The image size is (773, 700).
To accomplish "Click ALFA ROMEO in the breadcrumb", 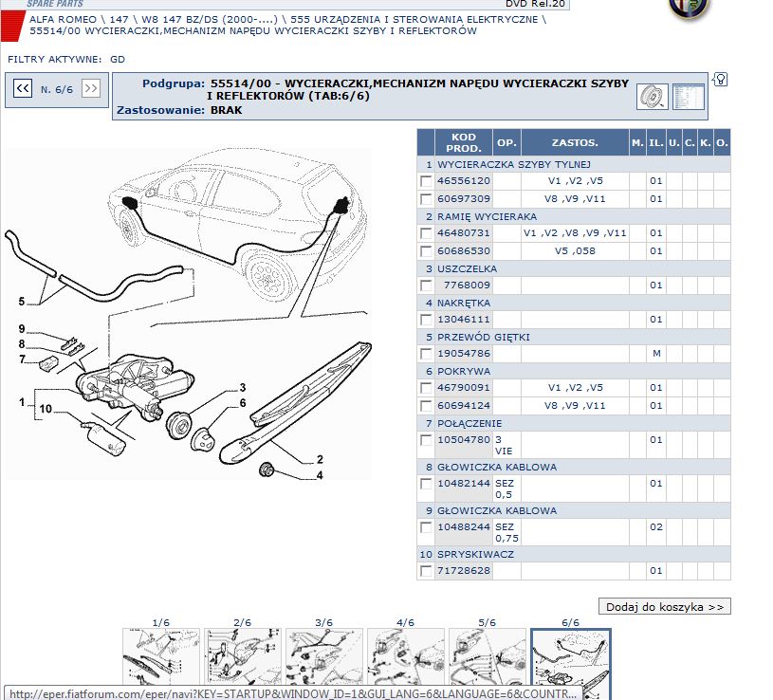I will pyautogui.click(x=63, y=20).
